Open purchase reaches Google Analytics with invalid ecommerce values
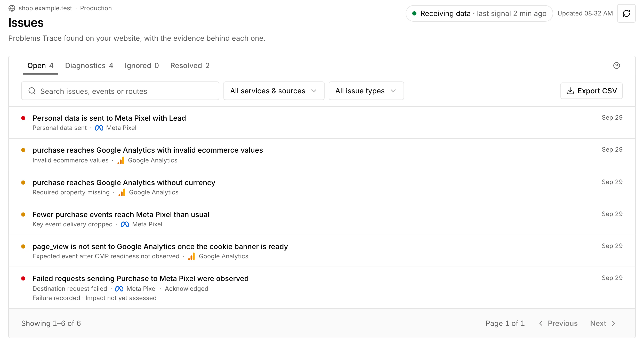Image resolution: width=644 pixels, height=346 pixels. coord(322,155)
